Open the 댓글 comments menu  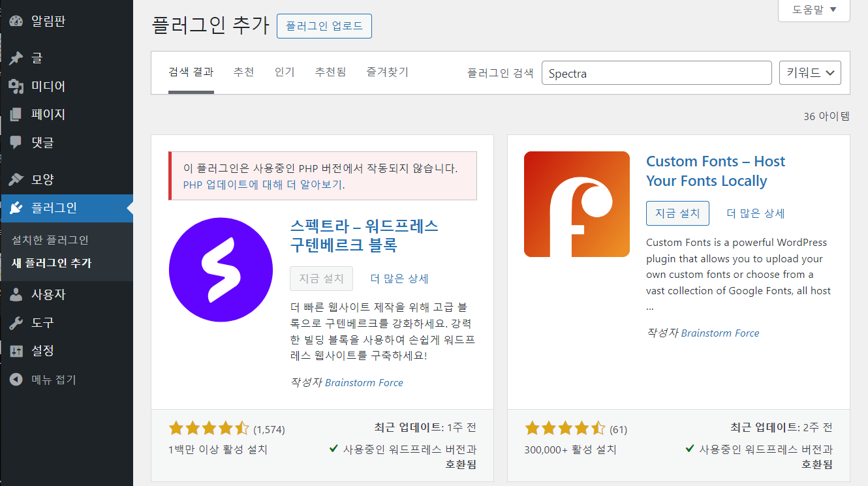point(67,142)
